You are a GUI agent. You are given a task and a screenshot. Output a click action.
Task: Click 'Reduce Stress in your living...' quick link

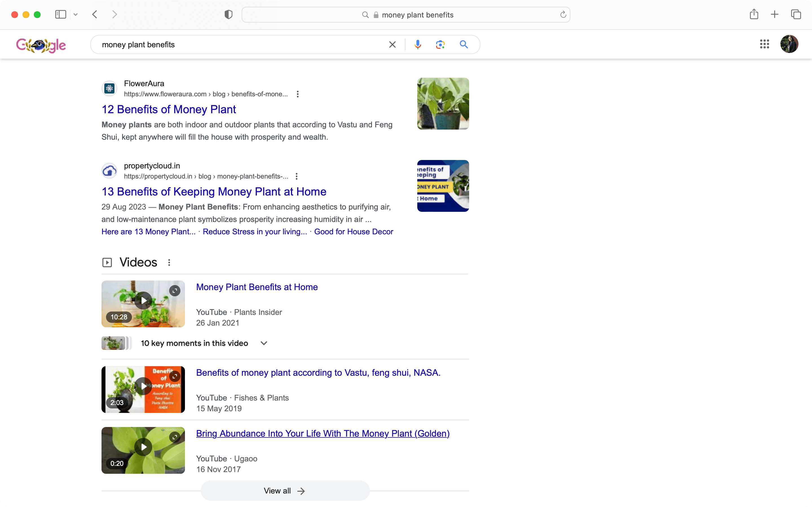coord(254,231)
